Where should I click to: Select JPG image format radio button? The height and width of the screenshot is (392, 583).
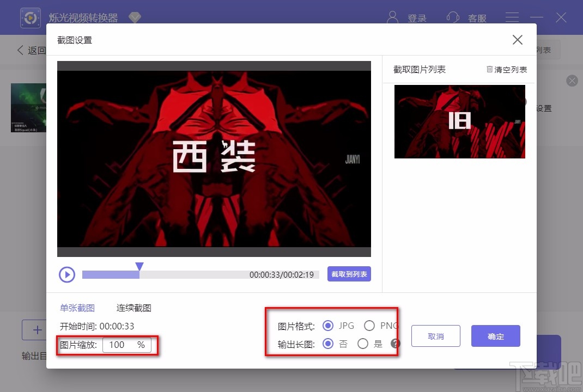pos(328,326)
